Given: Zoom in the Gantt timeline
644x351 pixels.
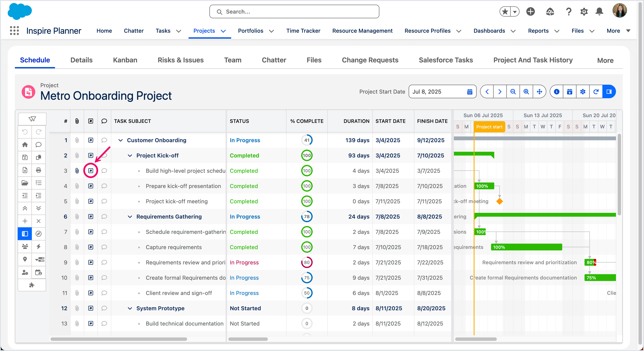Looking at the screenshot, I should pos(526,92).
